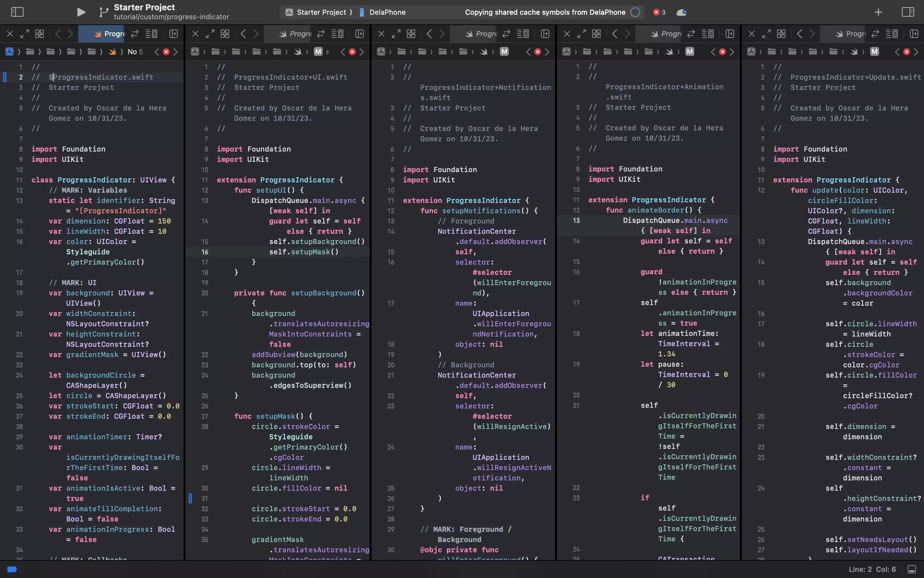Go to previous issue in ProgressIndicator+Animation pane
The width and height of the screenshot is (924, 578).
(713, 51)
